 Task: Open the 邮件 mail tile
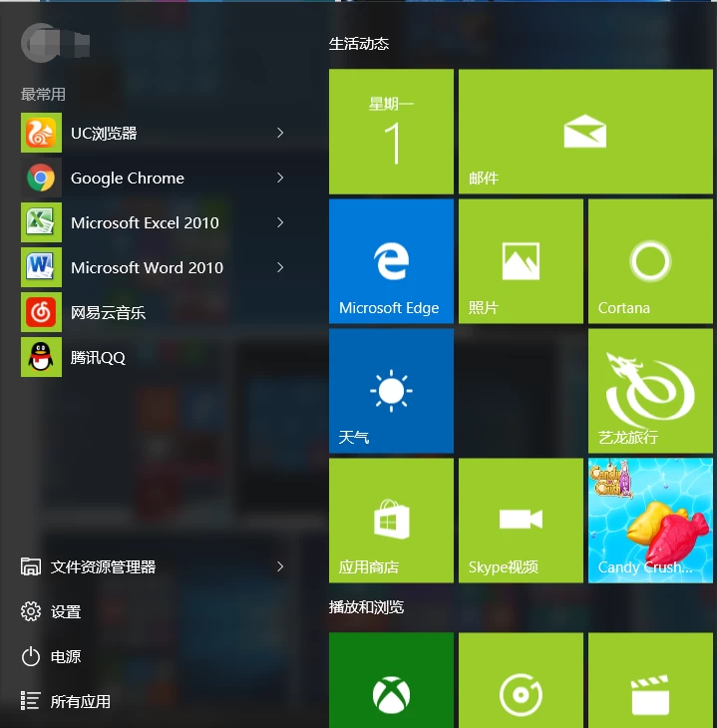pyautogui.click(x=585, y=132)
